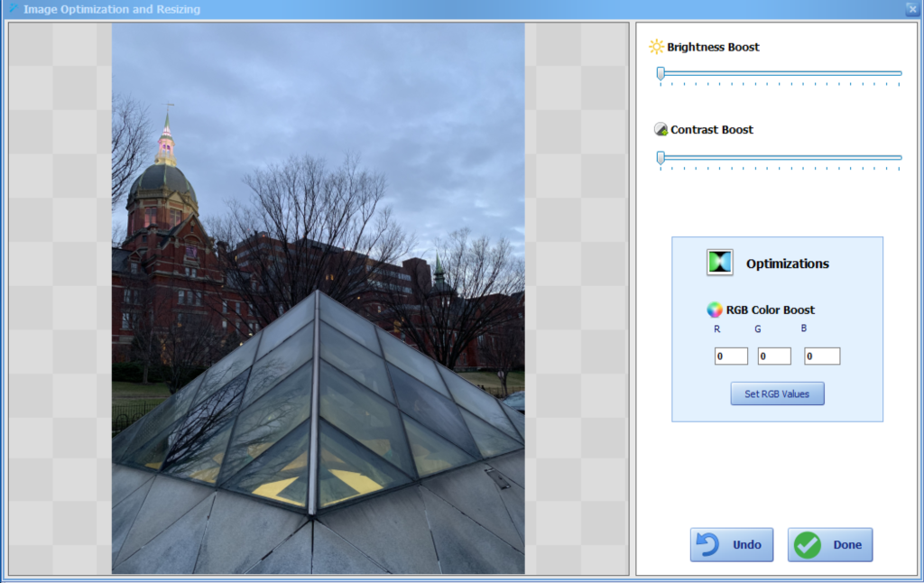Screen dimensions: 924x583
Task: Click the R value input field
Action: (x=731, y=356)
